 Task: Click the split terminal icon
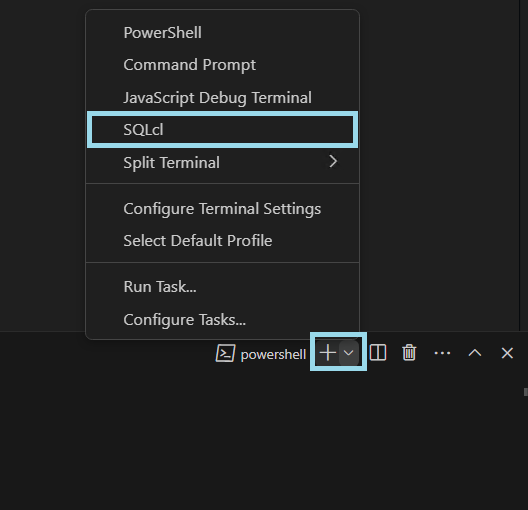click(378, 353)
